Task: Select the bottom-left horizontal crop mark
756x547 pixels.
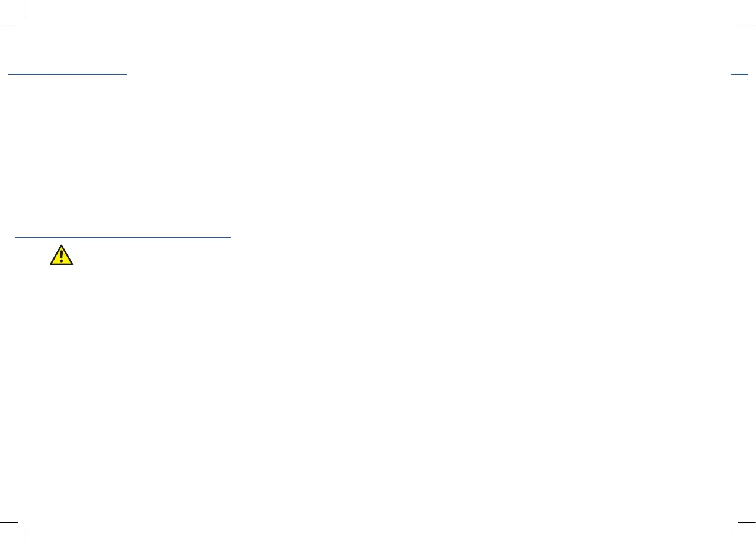Action: tap(9, 522)
